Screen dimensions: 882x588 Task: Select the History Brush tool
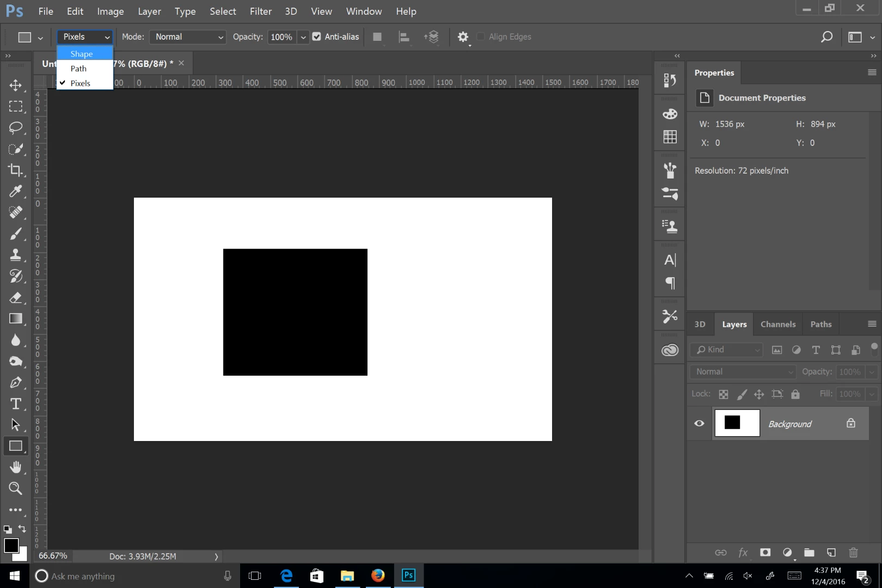coord(16,276)
